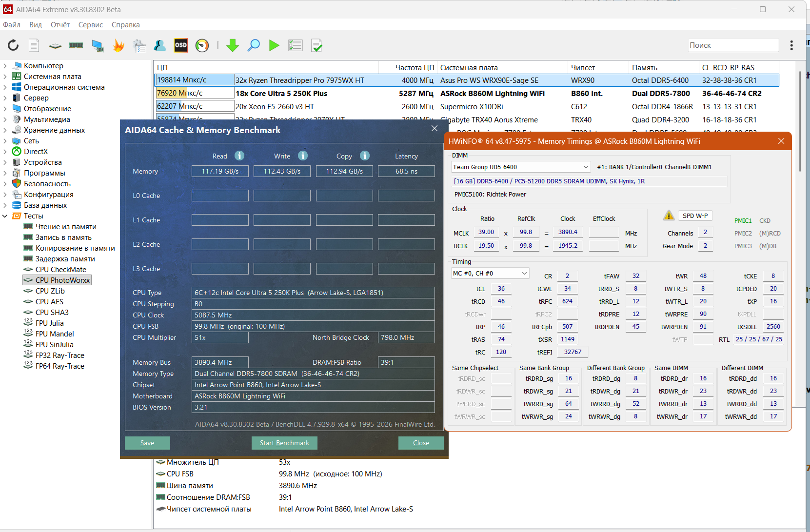Open the Файл menu
Screen dimensions: 810x532
pos(12,25)
